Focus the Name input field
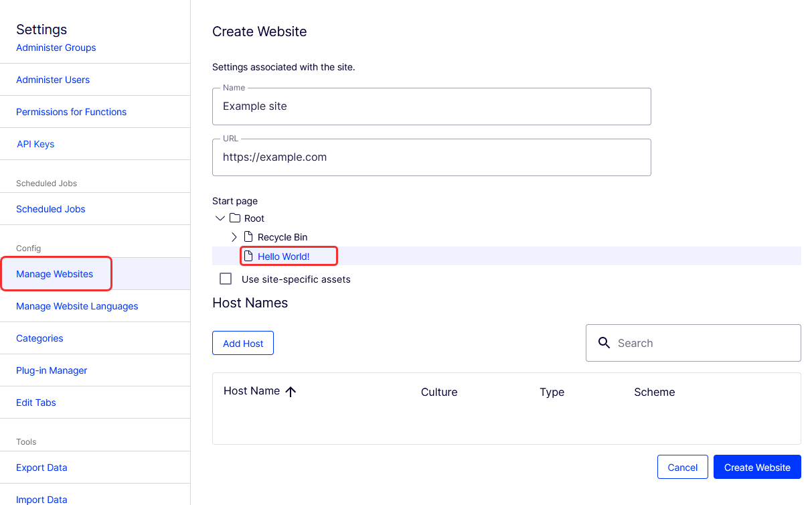The width and height of the screenshot is (812, 505). click(432, 106)
